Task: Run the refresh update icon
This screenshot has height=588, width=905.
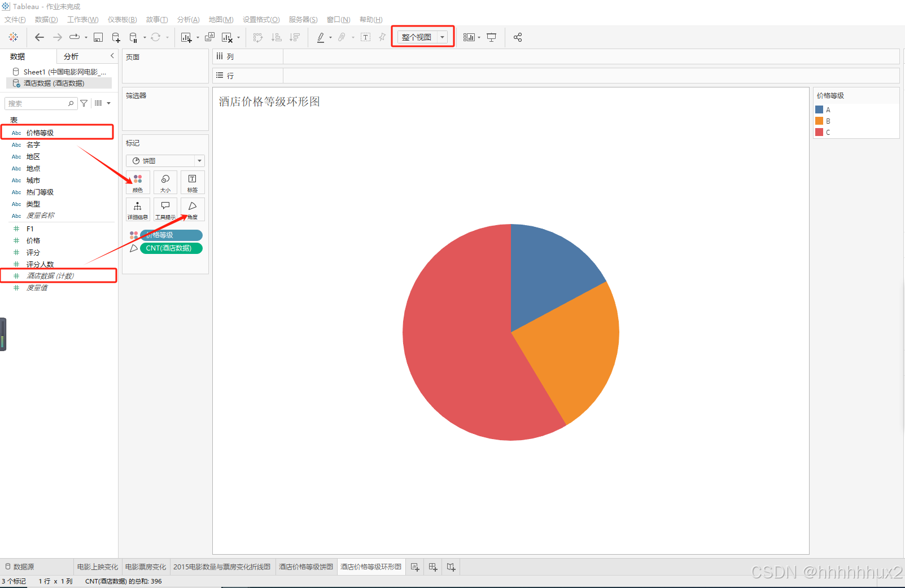Action: click(x=156, y=37)
